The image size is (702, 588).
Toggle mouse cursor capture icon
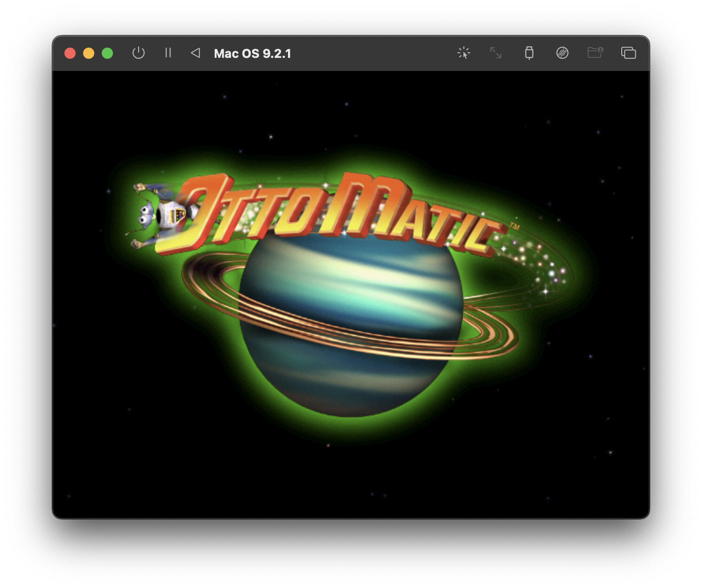point(463,53)
